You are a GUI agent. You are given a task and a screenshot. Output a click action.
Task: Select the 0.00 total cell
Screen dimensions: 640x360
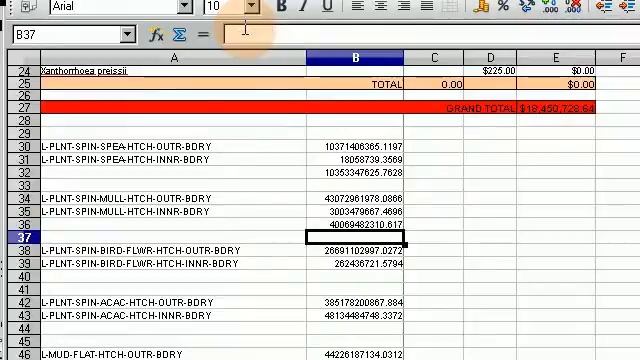tap(434, 84)
